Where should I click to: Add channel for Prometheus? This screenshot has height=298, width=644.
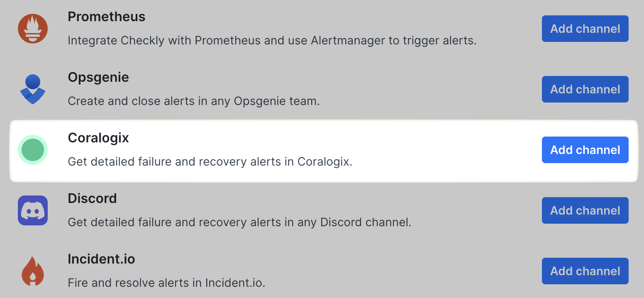click(x=585, y=28)
